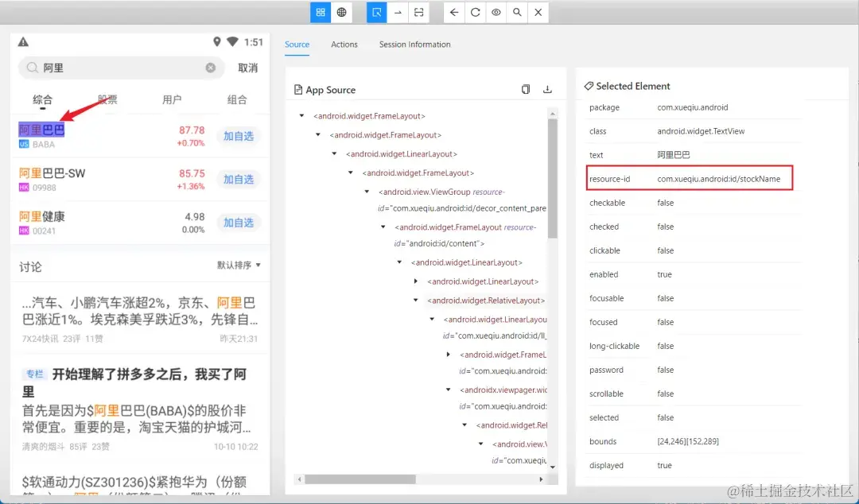This screenshot has width=859, height=504.
Task: Collapse the topmost android.widget.FrameLayout root node
Action: (302, 115)
